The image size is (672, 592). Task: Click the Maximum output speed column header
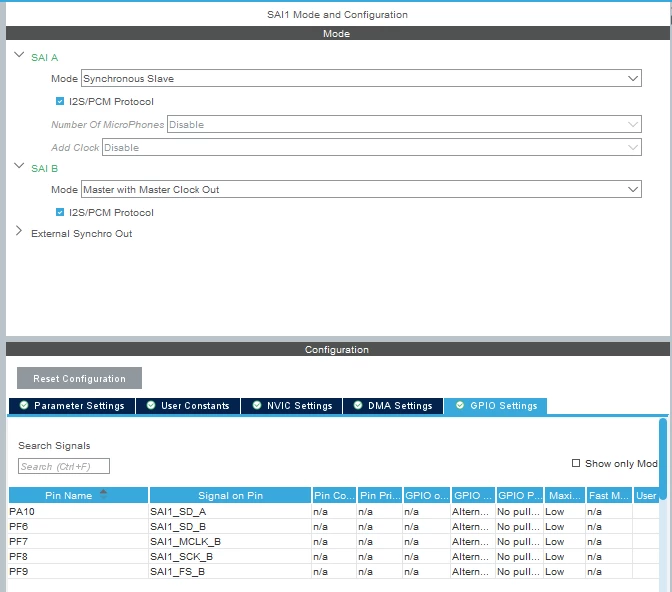pyautogui.click(x=565, y=496)
